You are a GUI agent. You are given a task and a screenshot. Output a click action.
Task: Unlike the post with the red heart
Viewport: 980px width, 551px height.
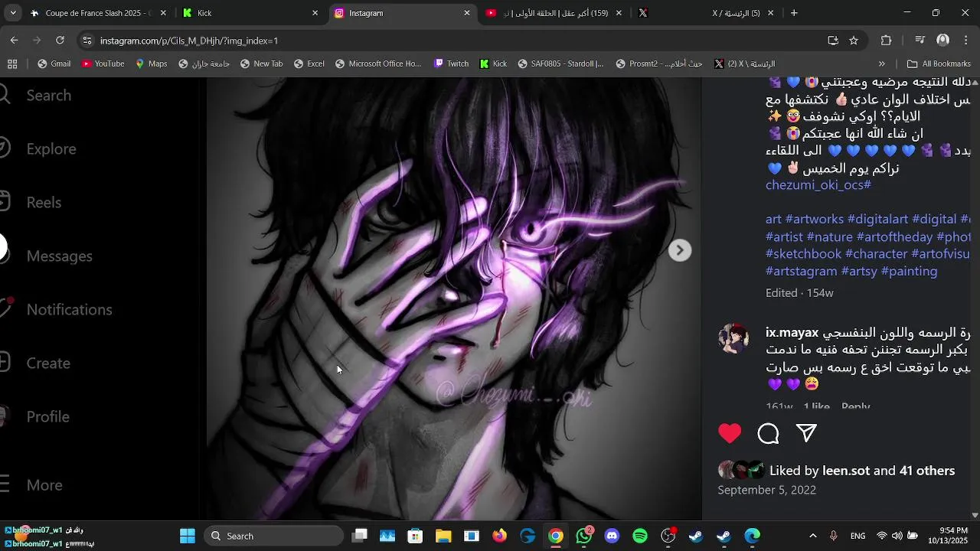coord(730,433)
